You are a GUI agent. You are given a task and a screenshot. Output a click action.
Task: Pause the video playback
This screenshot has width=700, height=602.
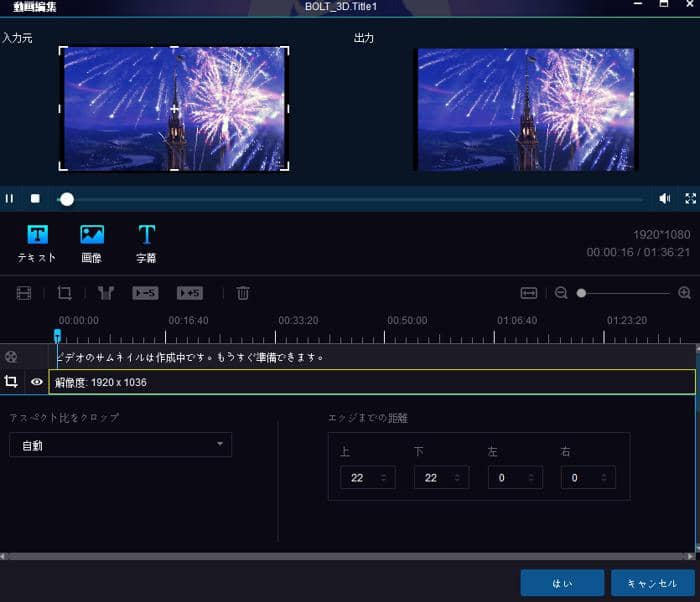click(9, 198)
